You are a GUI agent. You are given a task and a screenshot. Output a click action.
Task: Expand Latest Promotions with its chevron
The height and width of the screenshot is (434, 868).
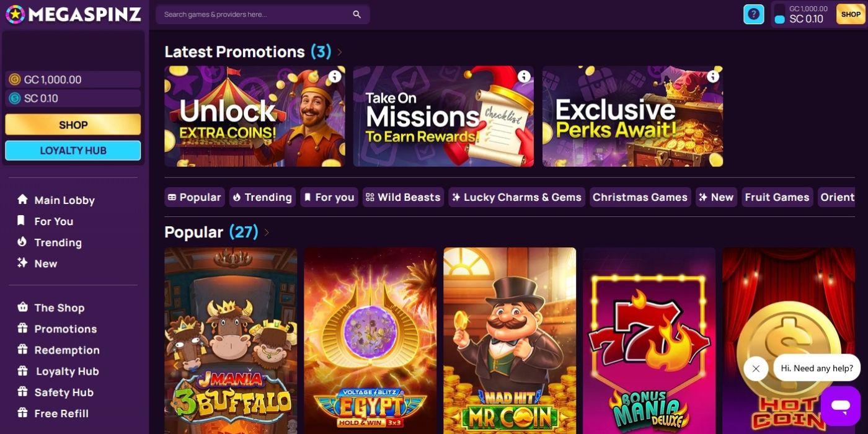[x=339, y=52]
